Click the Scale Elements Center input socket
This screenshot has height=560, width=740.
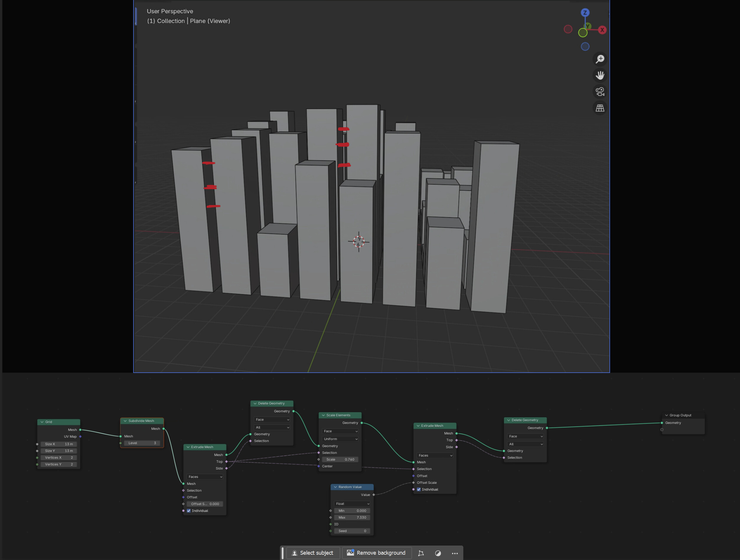click(x=319, y=466)
